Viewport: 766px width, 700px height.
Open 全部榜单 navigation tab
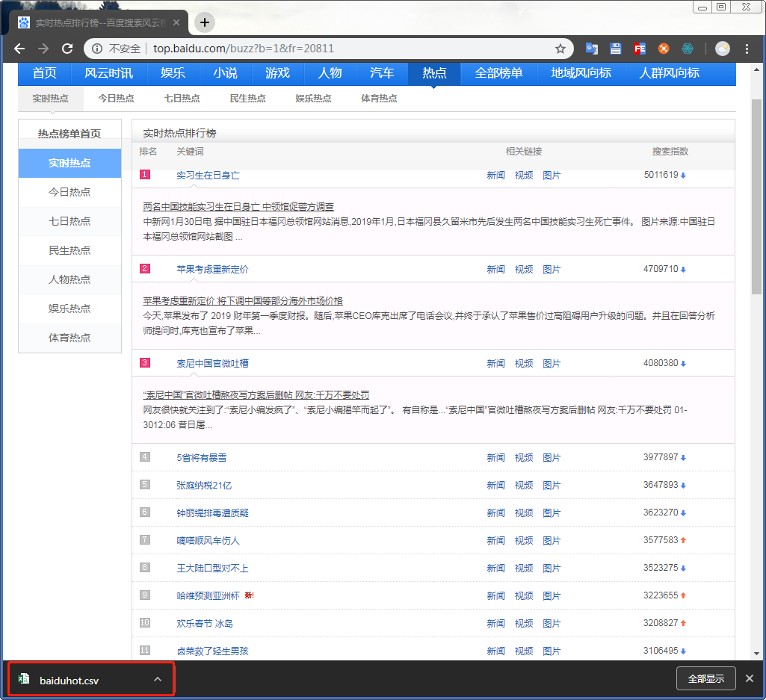point(498,73)
